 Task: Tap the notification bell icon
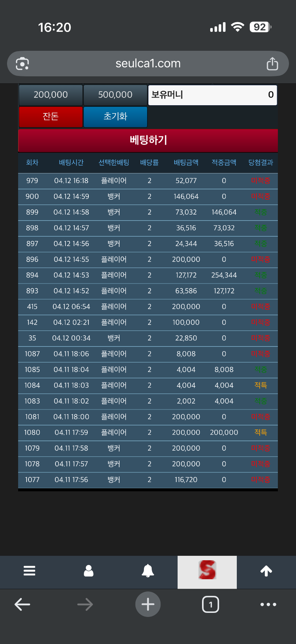pos(148,571)
